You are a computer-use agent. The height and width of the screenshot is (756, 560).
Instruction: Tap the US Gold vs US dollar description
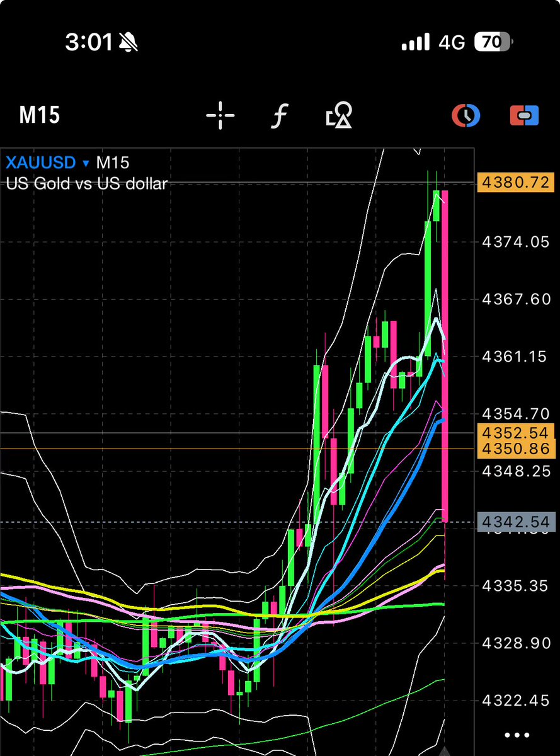[x=86, y=183]
